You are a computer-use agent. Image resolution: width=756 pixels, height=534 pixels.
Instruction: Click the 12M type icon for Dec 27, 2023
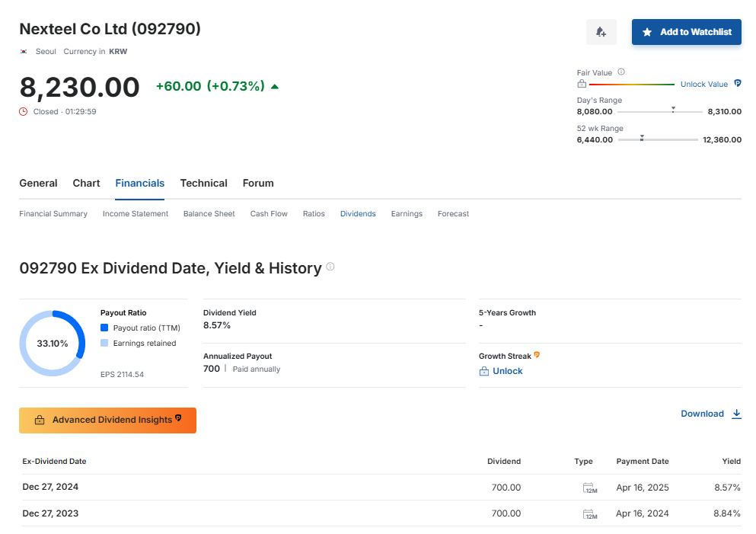589,514
